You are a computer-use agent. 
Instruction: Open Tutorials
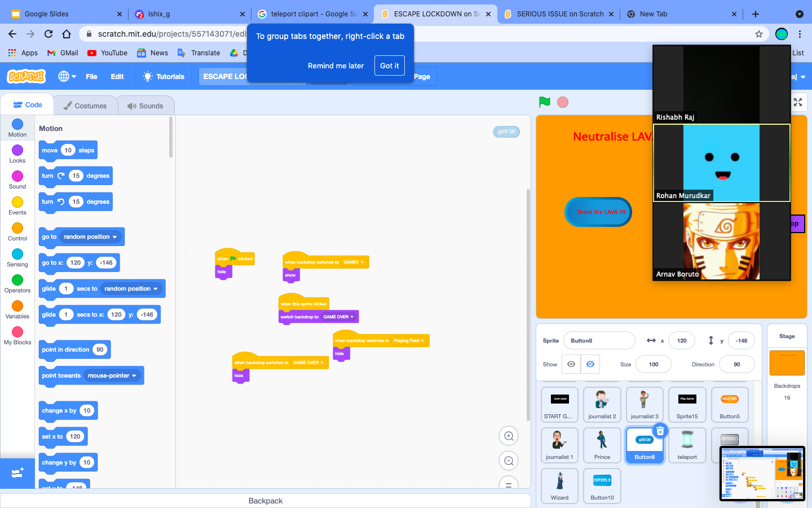(x=164, y=77)
